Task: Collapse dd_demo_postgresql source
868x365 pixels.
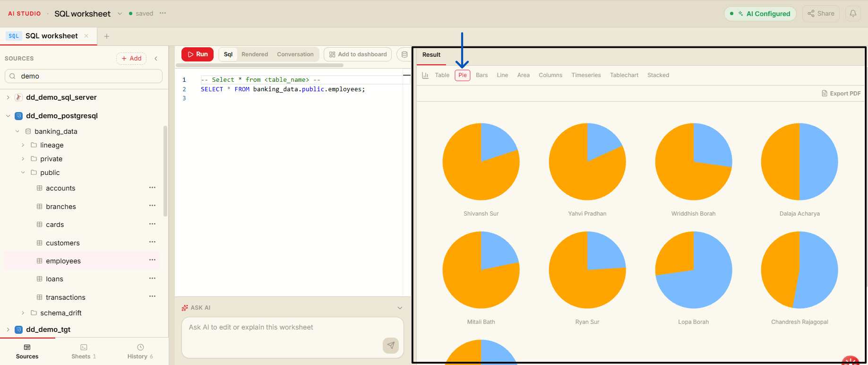Action: click(x=8, y=116)
